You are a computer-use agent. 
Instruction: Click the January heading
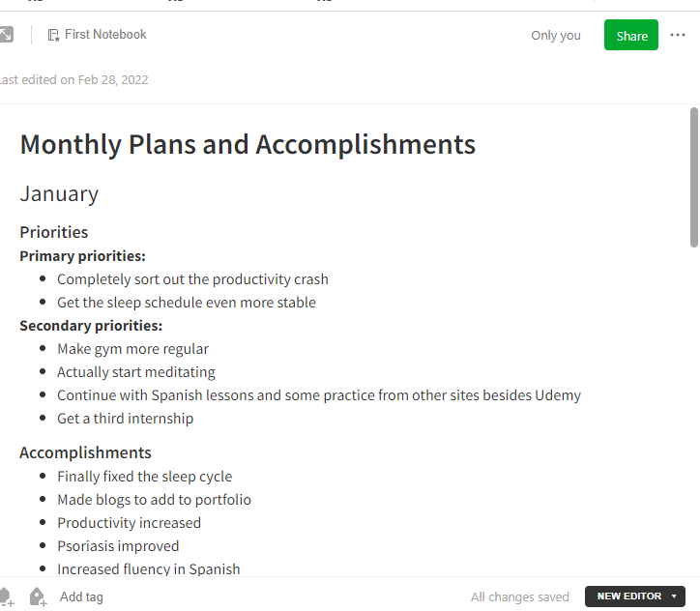59,194
